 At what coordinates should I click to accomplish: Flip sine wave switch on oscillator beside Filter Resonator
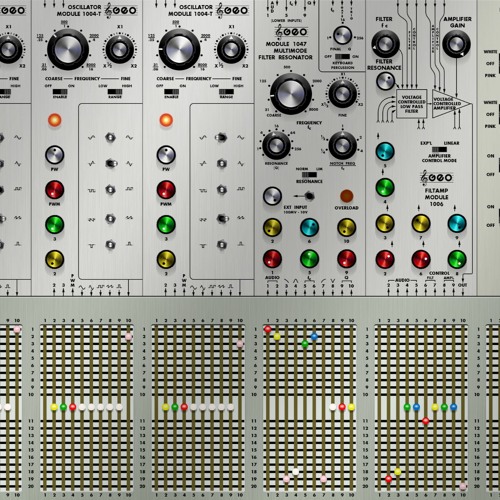point(221,137)
